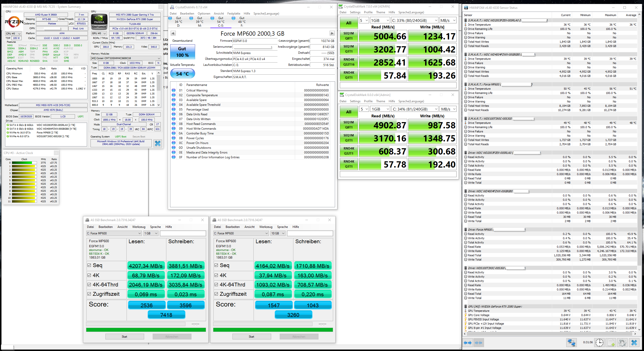The height and width of the screenshot is (351, 644).
Task: Click the network computers icon in HWiNFO Sensor Status
Action: pyautogui.click(x=571, y=343)
